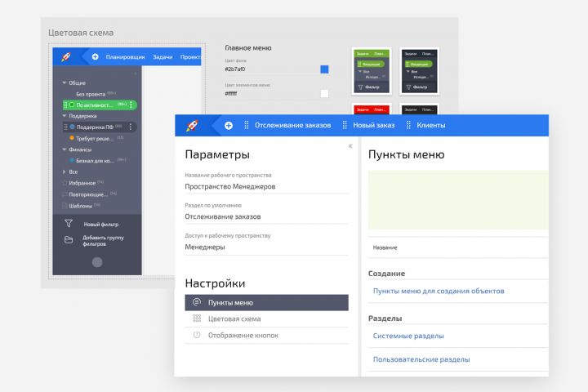Click the drag handle of Поддержка ПФ

click(x=65, y=127)
